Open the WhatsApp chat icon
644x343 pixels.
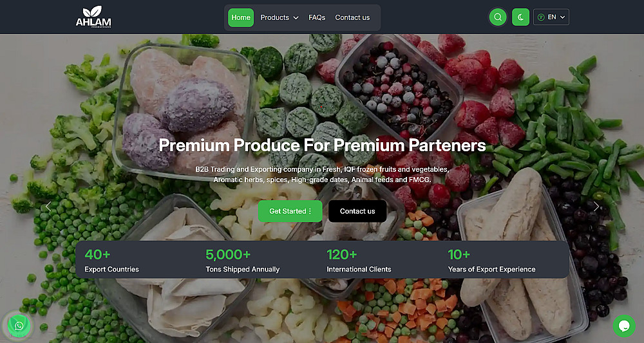(x=19, y=326)
